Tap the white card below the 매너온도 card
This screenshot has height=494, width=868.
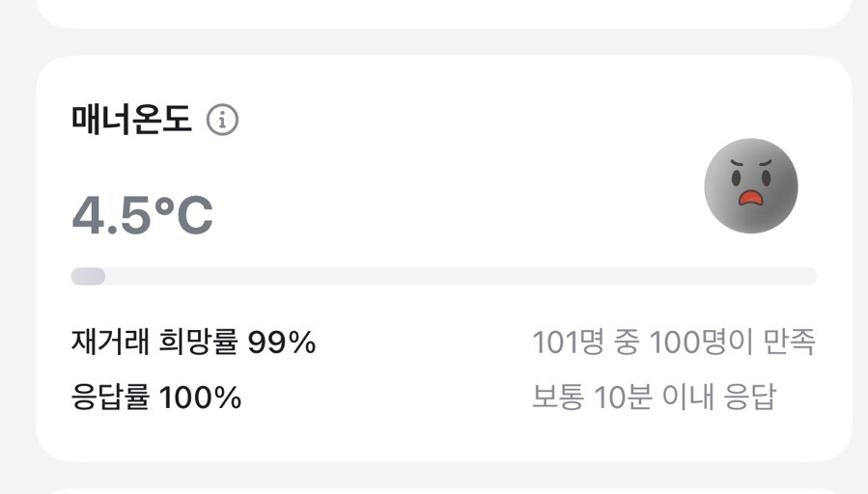[x=444, y=486]
